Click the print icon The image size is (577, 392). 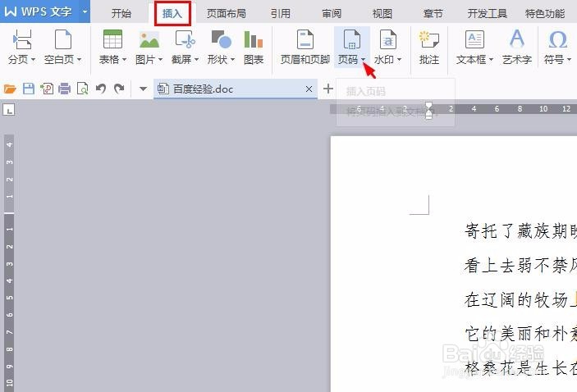[64, 89]
